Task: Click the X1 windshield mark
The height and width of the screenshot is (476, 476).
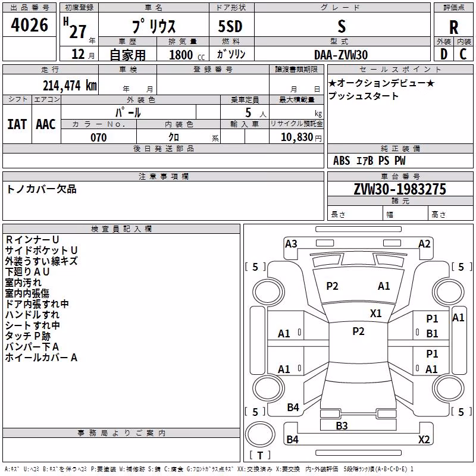Action: pos(376,314)
